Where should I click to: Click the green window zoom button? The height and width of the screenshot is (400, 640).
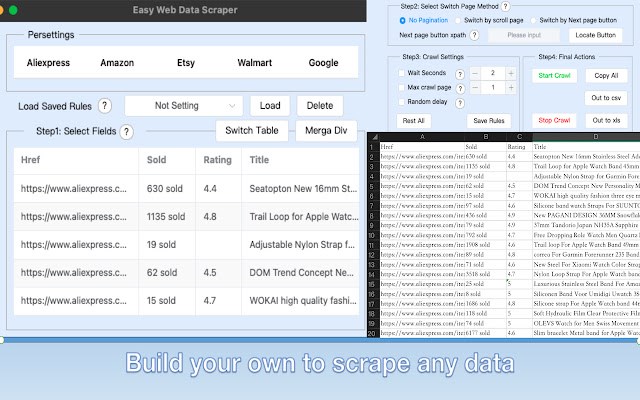[13, 10]
